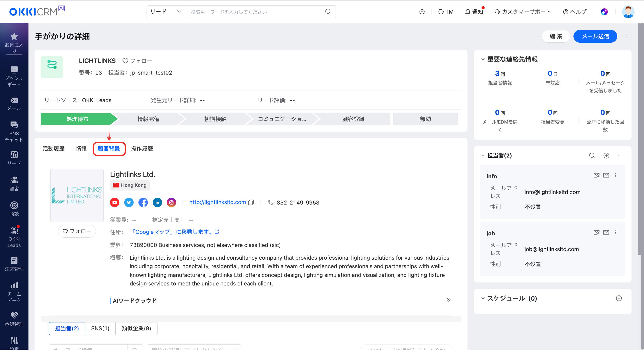644x350 pixels.
Task: Mark the lead as 無効
Action: (x=425, y=119)
